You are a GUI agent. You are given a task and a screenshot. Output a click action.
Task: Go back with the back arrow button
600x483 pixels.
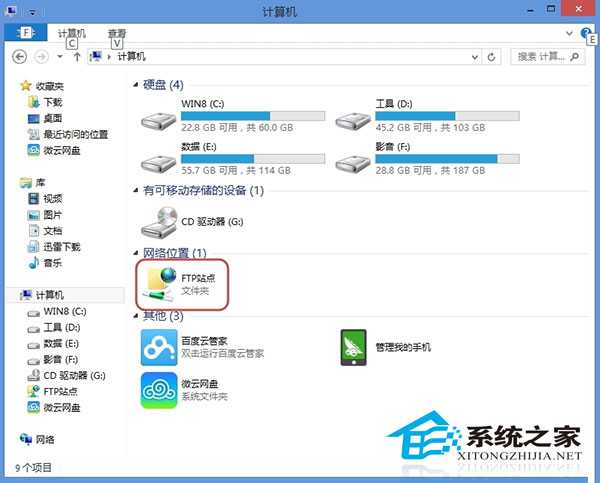pos(20,57)
